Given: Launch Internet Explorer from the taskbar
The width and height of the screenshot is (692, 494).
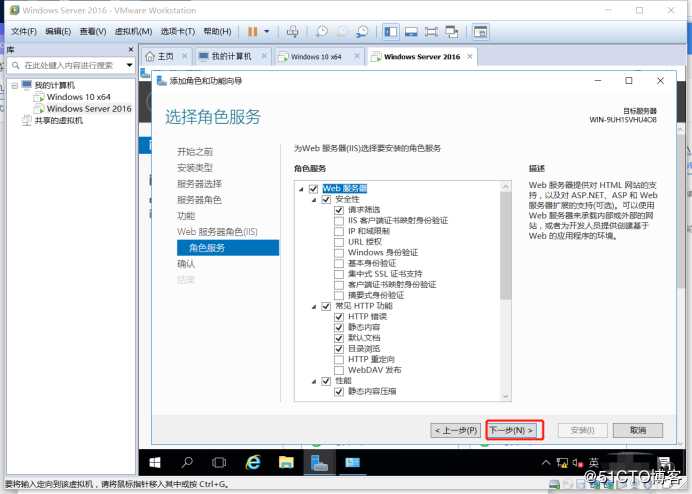Looking at the screenshot, I should (x=253, y=462).
